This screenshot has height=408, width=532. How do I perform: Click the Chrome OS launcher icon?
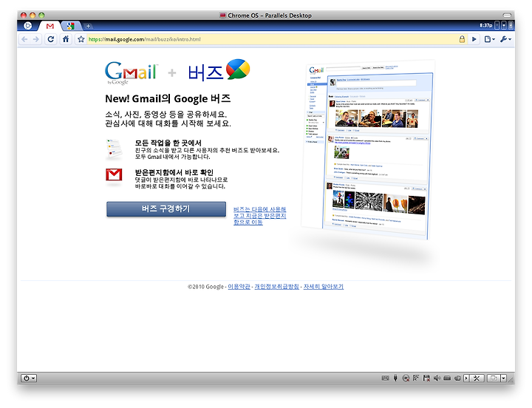click(28, 26)
